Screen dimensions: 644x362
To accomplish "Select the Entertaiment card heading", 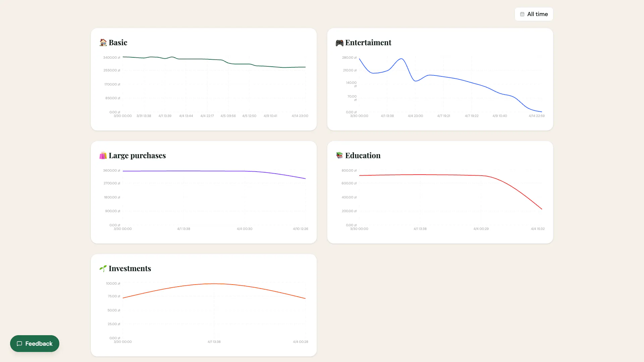I will pos(368,43).
